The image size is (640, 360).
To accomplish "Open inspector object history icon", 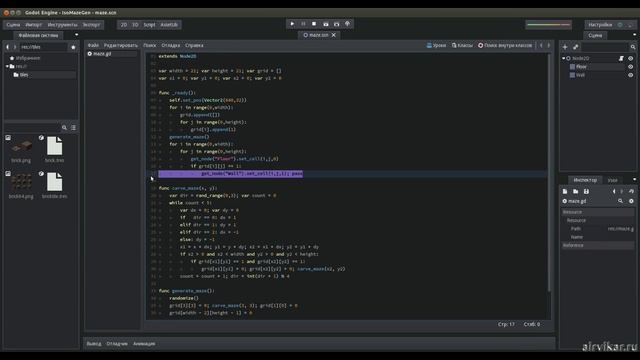I will click(x=631, y=191).
